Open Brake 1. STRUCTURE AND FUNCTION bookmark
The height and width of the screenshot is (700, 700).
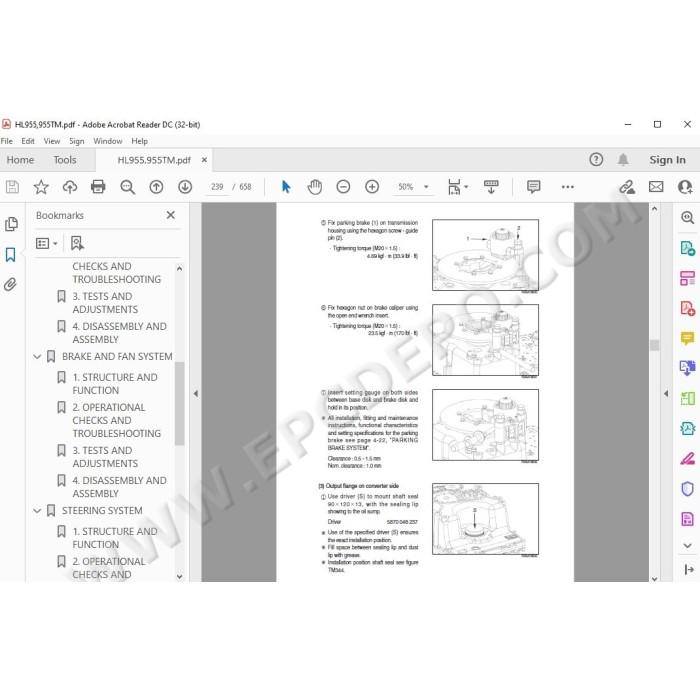pos(115,384)
